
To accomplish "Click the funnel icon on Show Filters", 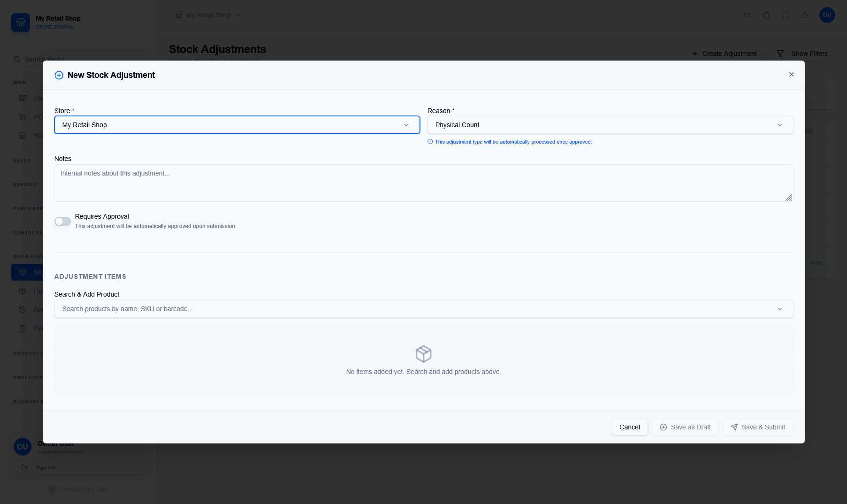I will point(780,53).
